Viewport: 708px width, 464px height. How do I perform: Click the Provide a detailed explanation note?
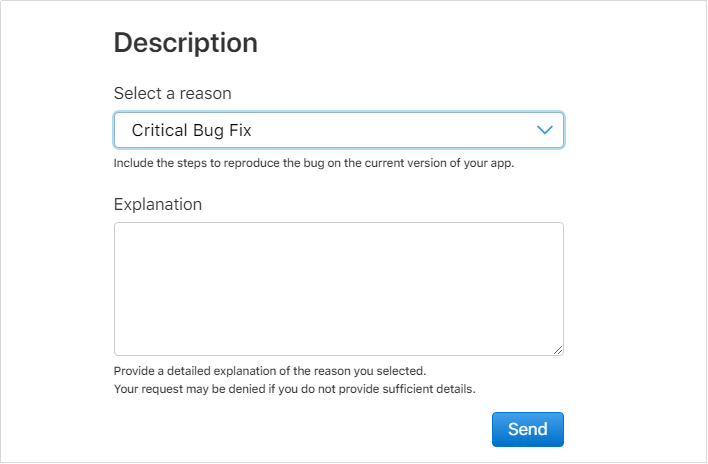[x=270, y=371]
